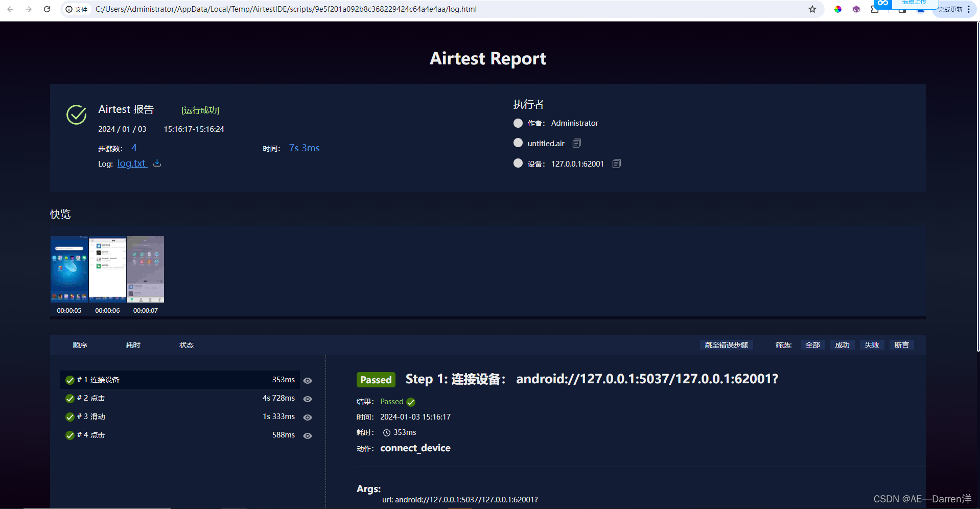Click the circle icon beside 设备
This screenshot has height=509, width=980.
click(x=518, y=163)
